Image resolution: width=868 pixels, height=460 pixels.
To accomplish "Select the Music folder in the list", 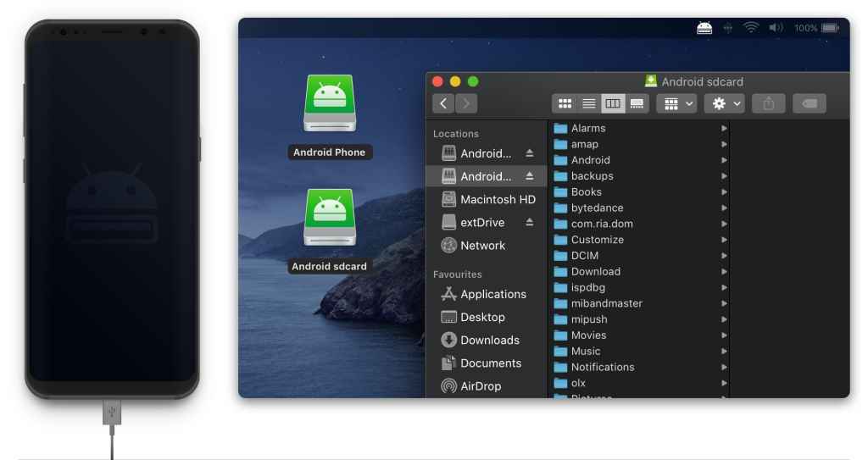I will click(585, 351).
